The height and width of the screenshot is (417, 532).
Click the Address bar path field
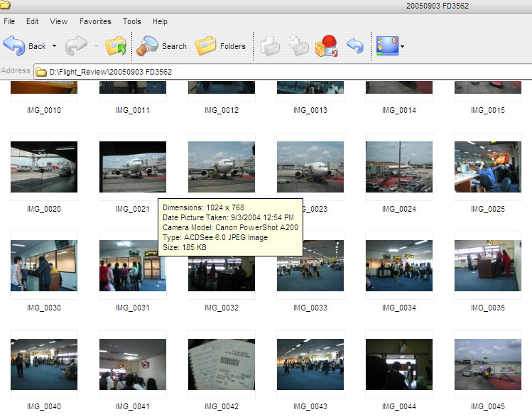282,72
